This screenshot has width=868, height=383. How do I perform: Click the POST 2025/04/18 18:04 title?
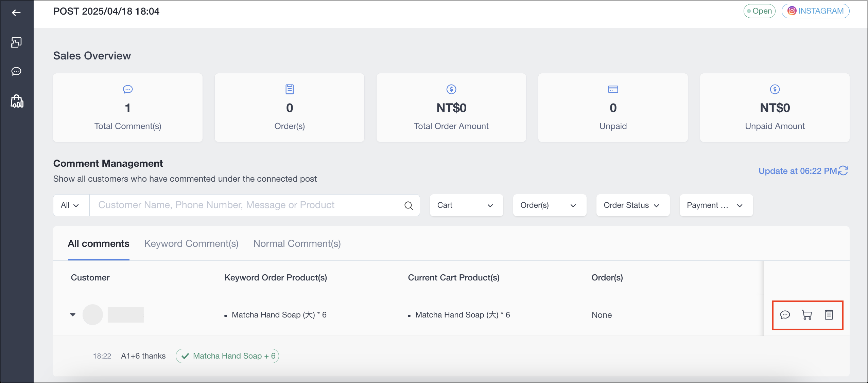pos(106,11)
